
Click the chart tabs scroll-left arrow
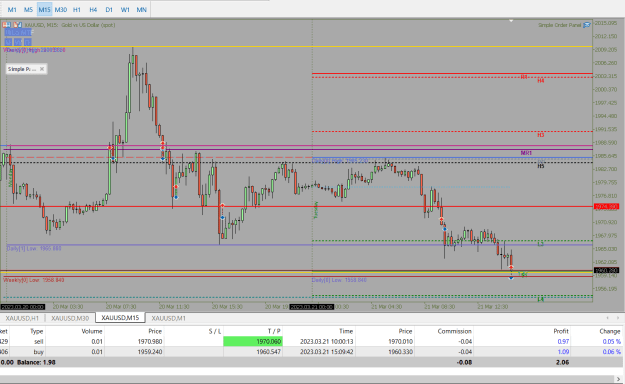click(607, 318)
